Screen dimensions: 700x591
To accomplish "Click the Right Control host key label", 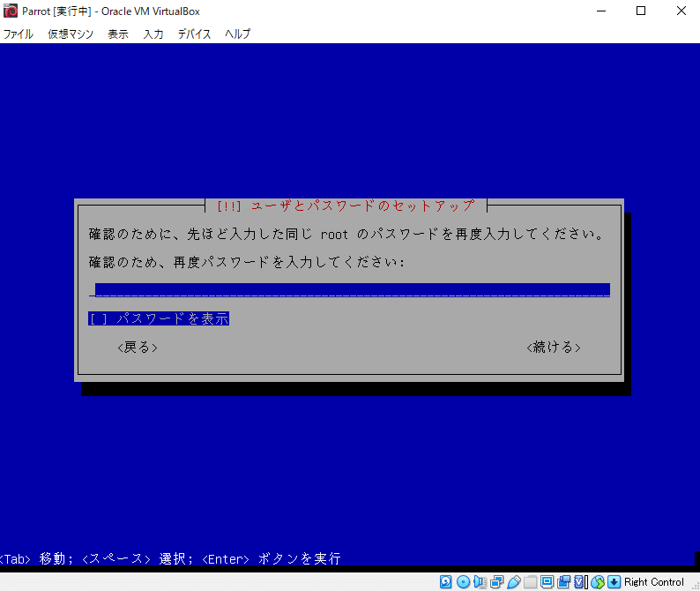I will pyautogui.click(x=653, y=581).
